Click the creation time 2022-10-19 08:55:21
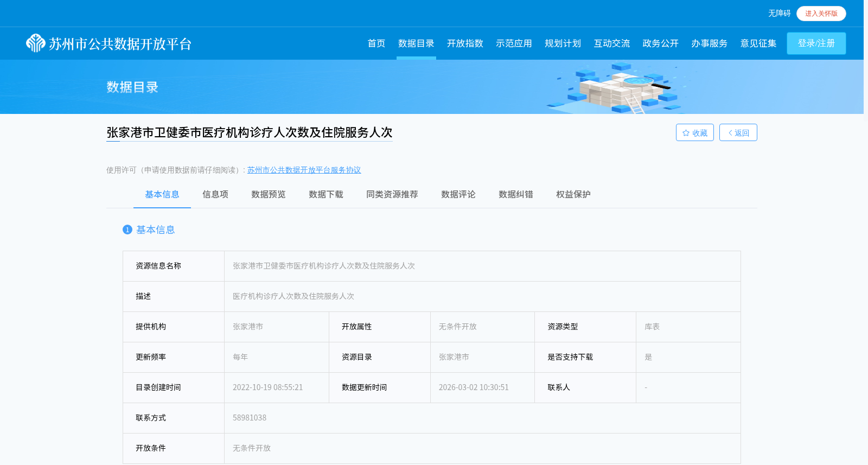 click(268, 387)
